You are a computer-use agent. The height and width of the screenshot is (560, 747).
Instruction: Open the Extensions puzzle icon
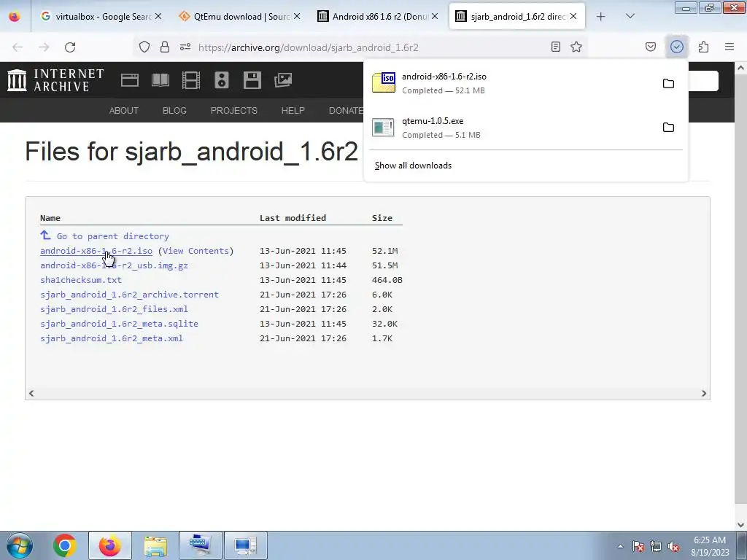coord(704,47)
